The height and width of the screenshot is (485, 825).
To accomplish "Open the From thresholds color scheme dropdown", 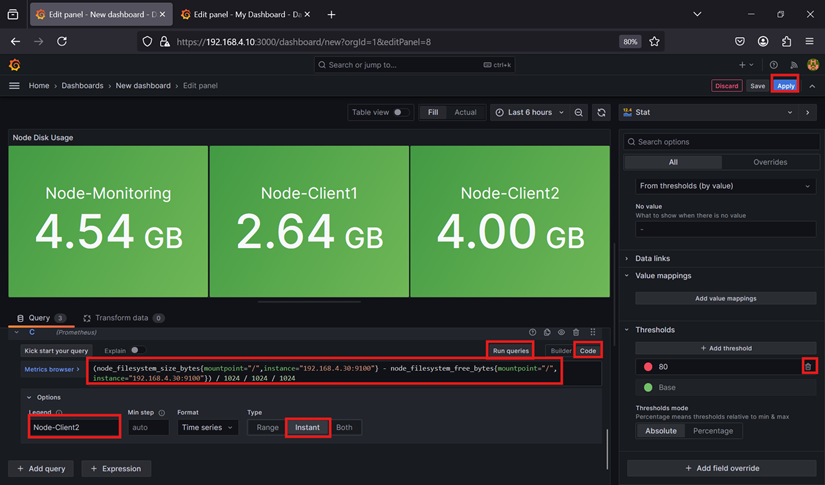I will pyautogui.click(x=726, y=186).
